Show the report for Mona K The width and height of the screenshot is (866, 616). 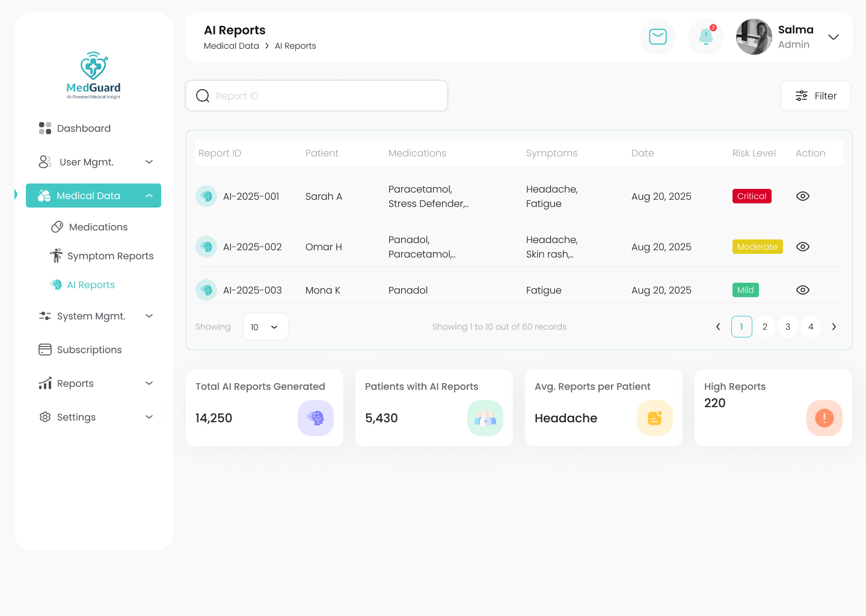(802, 290)
